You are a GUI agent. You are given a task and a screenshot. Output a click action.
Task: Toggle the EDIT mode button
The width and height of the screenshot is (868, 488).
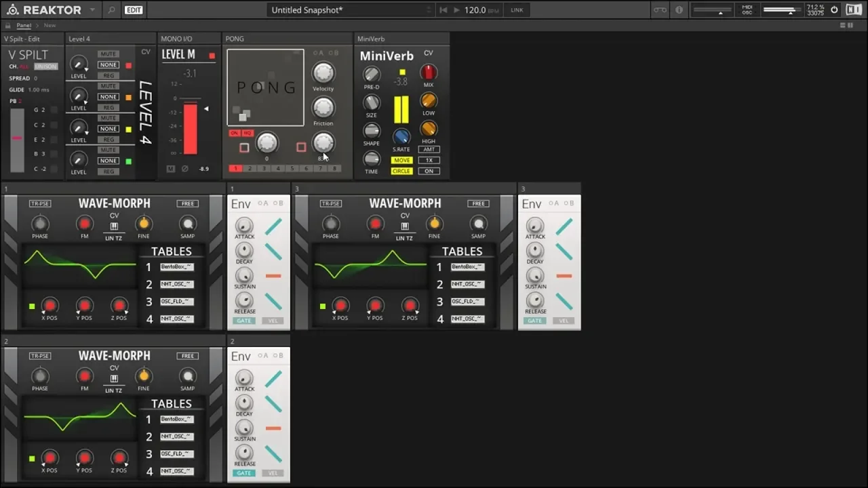coord(134,10)
